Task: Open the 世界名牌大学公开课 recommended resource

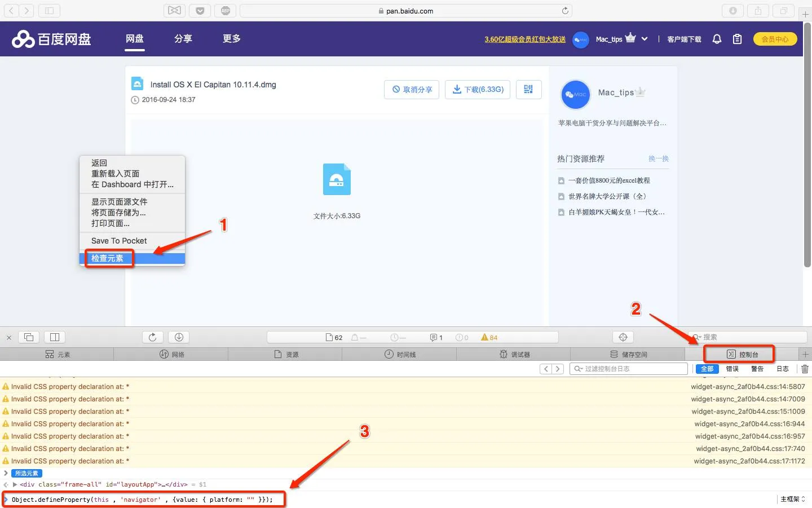Action: tap(607, 196)
